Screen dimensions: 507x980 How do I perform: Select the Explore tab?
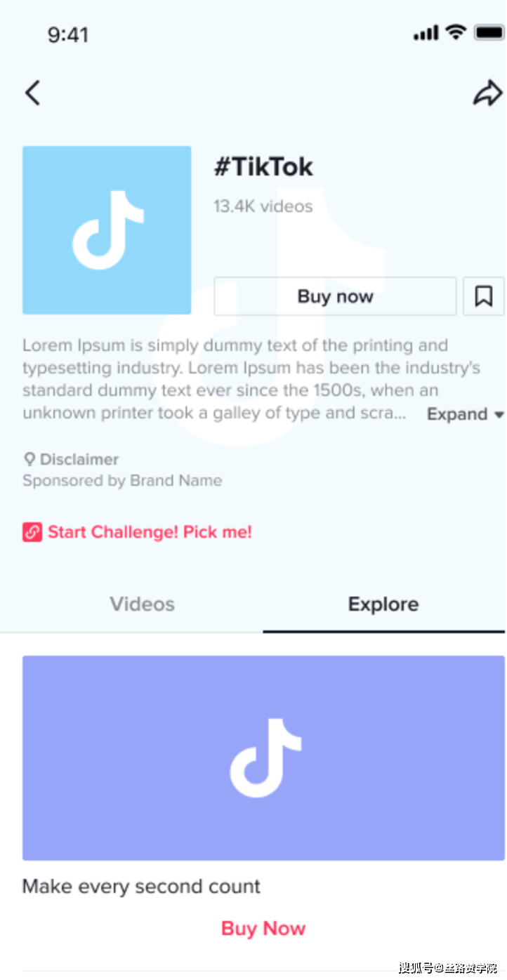pyautogui.click(x=383, y=604)
